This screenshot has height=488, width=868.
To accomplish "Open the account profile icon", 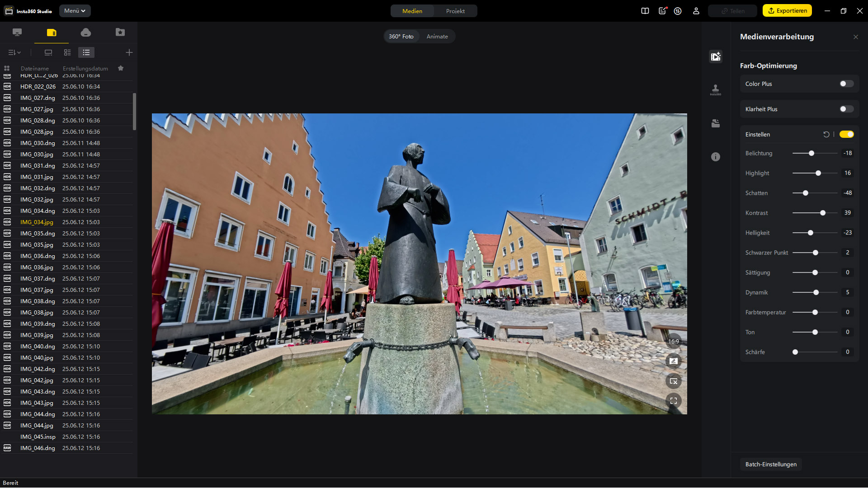I will (696, 11).
